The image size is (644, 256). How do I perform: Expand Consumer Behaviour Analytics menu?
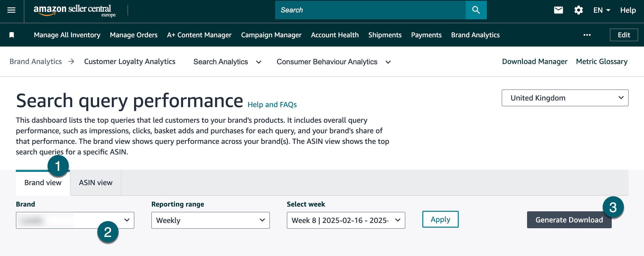pyautogui.click(x=334, y=62)
